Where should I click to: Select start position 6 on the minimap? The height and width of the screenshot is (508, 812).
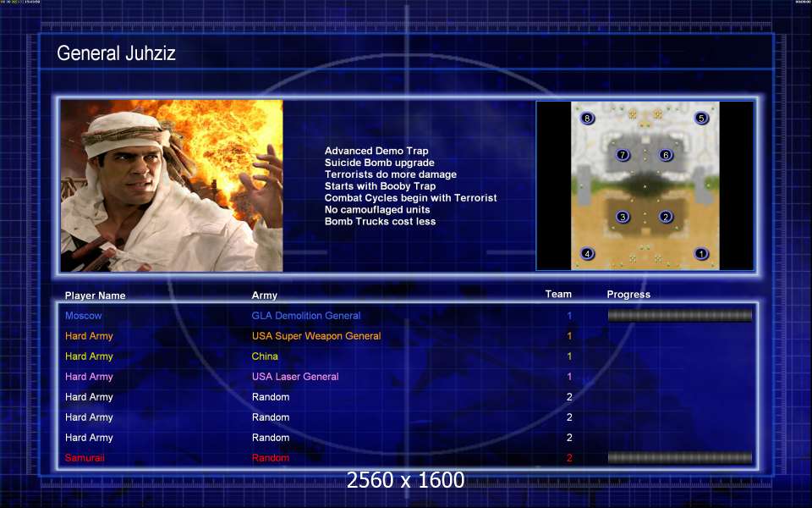[x=666, y=154]
